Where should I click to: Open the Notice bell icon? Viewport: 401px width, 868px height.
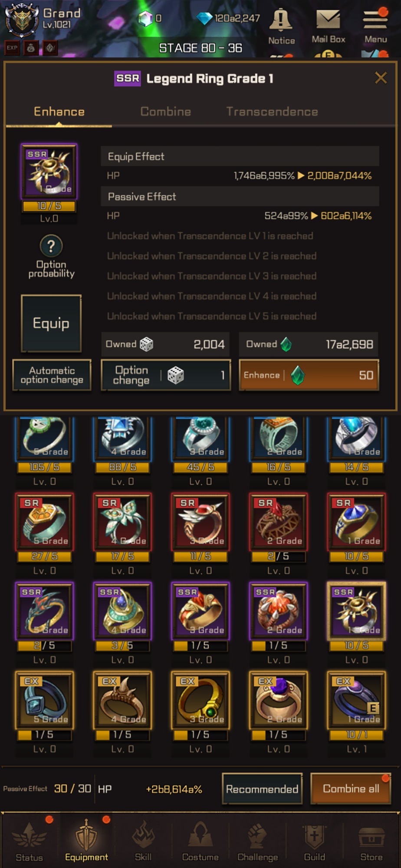(281, 20)
